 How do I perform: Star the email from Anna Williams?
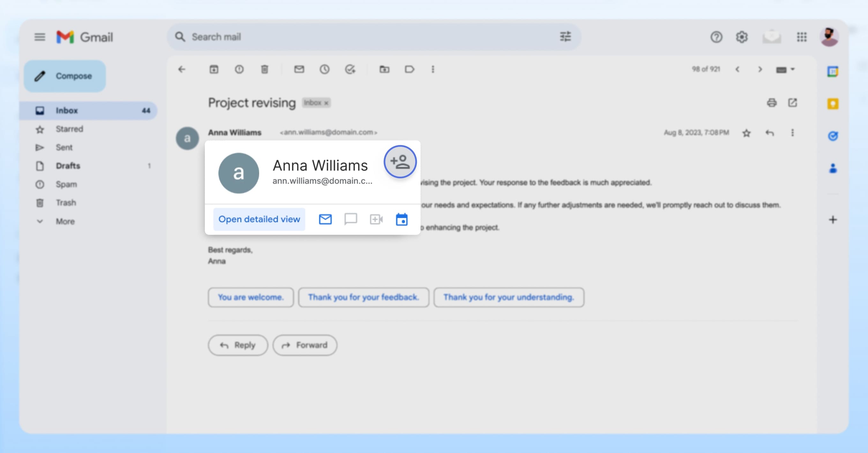coord(747,133)
